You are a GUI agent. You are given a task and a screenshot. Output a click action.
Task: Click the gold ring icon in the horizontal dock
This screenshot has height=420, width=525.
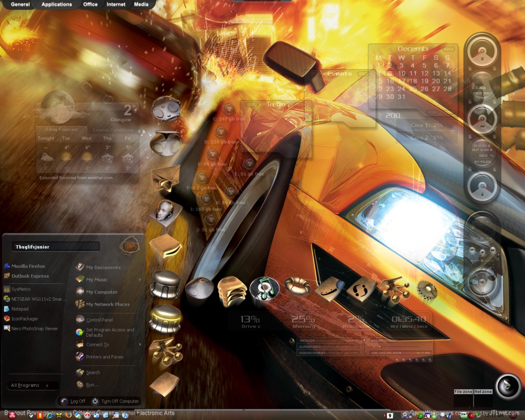pos(297,285)
